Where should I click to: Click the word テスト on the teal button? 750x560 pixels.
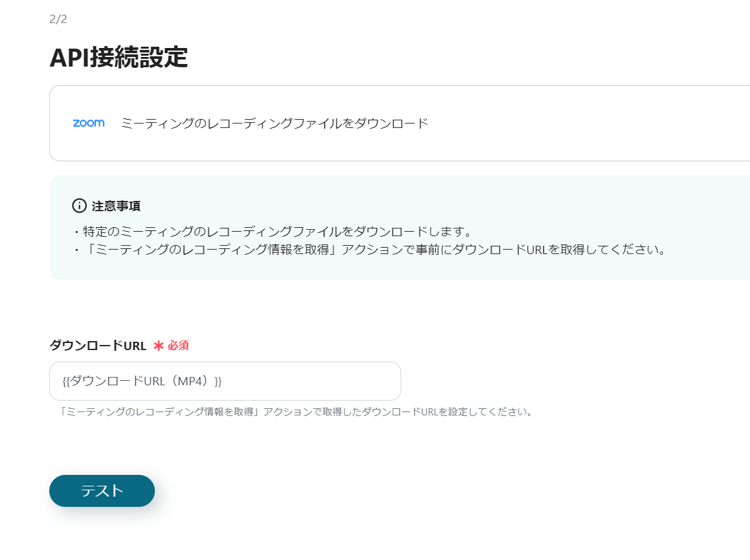coord(102,491)
